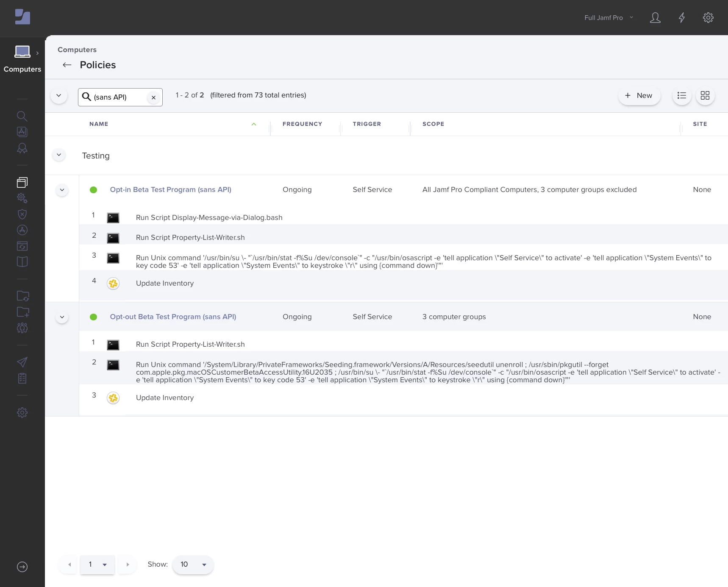728x587 pixels.
Task: Open Mac App Store Apps icon
Action: tap(22, 230)
